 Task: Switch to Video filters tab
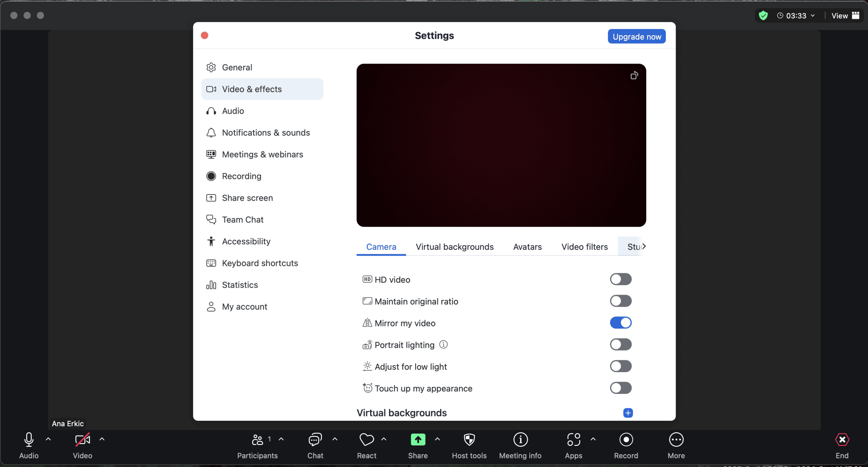(x=584, y=247)
